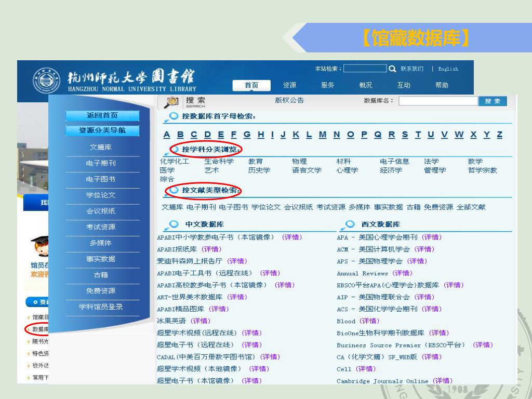Open APA 美国心理学会期刊 link
The image size is (532, 399).
coord(377,237)
